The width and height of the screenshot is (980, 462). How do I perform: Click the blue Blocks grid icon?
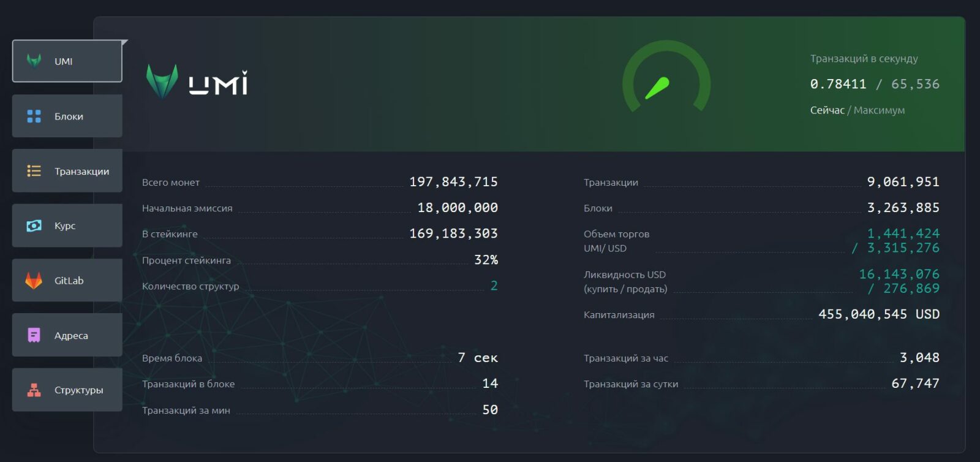tap(34, 116)
